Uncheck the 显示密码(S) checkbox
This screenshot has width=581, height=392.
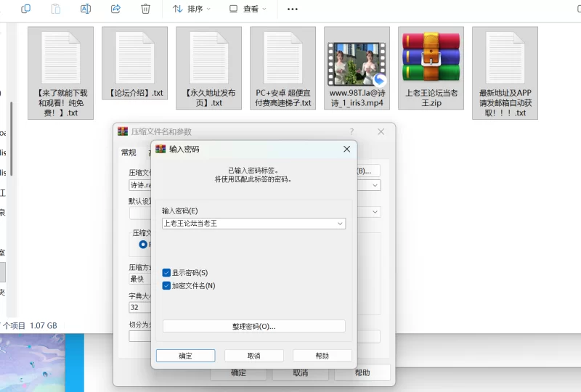point(167,273)
